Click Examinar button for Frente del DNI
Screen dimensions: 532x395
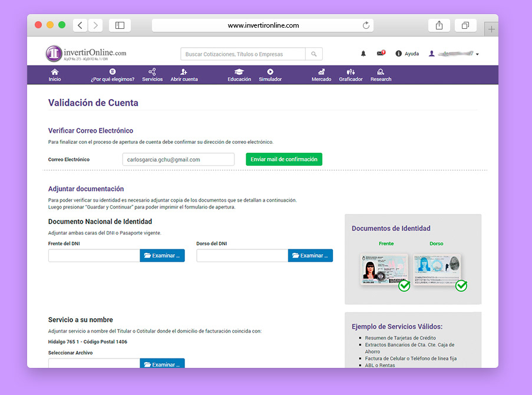[x=162, y=256]
